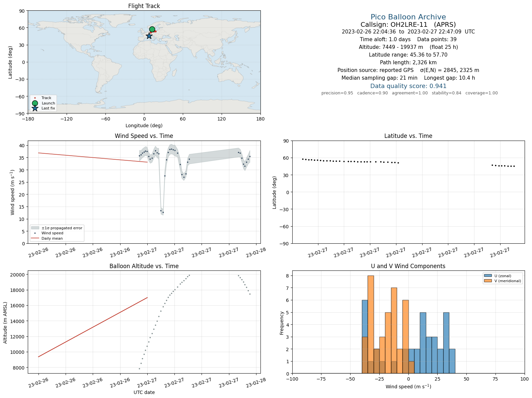Viewport: 532px width, 398px height.
Task: Click the U (zonal) legend swatch
Action: click(488, 276)
